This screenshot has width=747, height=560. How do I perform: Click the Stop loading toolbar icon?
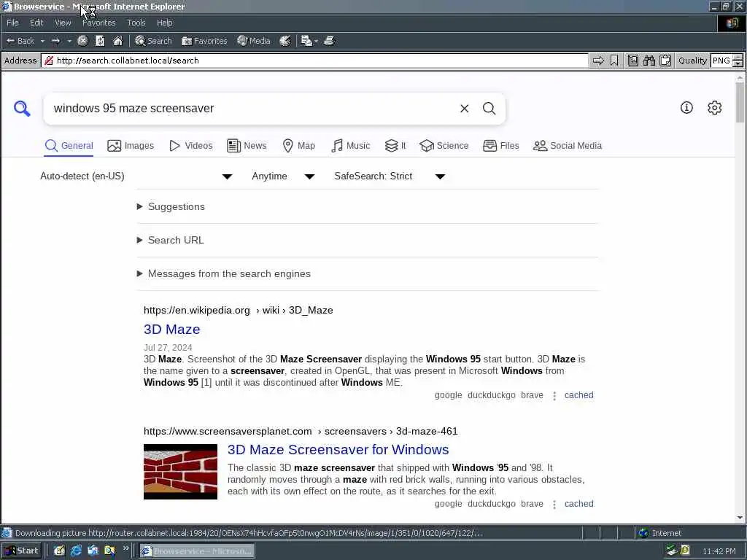(82, 41)
